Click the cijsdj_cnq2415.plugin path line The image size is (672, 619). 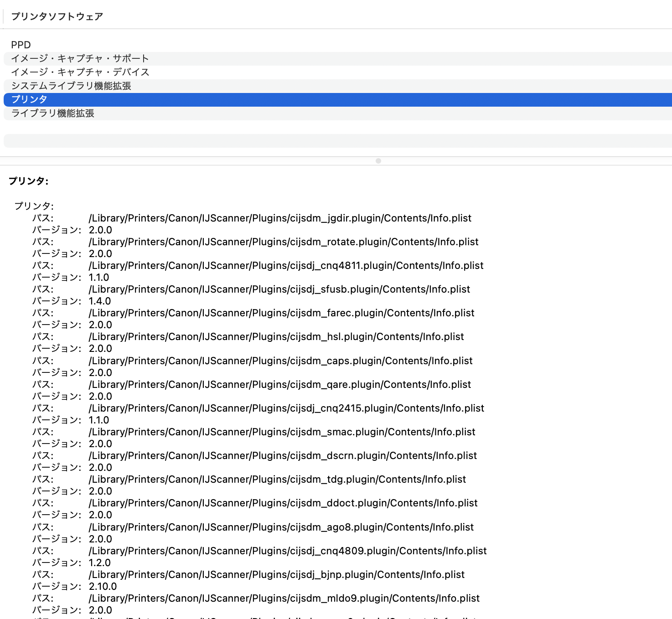click(x=286, y=408)
